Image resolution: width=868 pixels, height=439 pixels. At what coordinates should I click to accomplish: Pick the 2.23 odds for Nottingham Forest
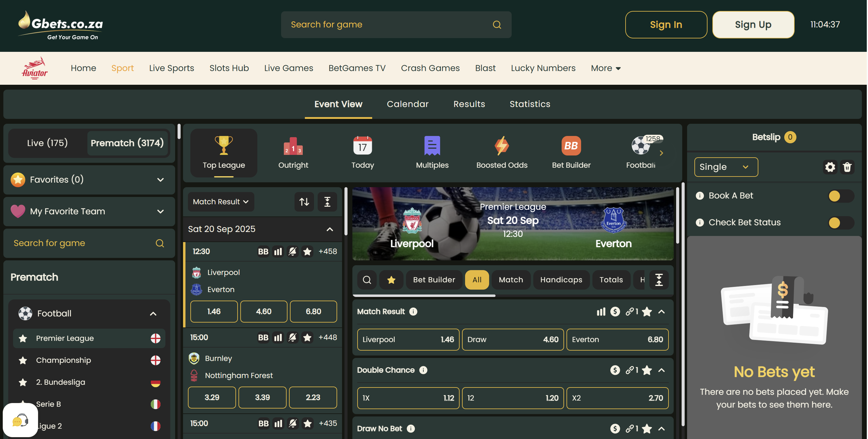pos(313,398)
